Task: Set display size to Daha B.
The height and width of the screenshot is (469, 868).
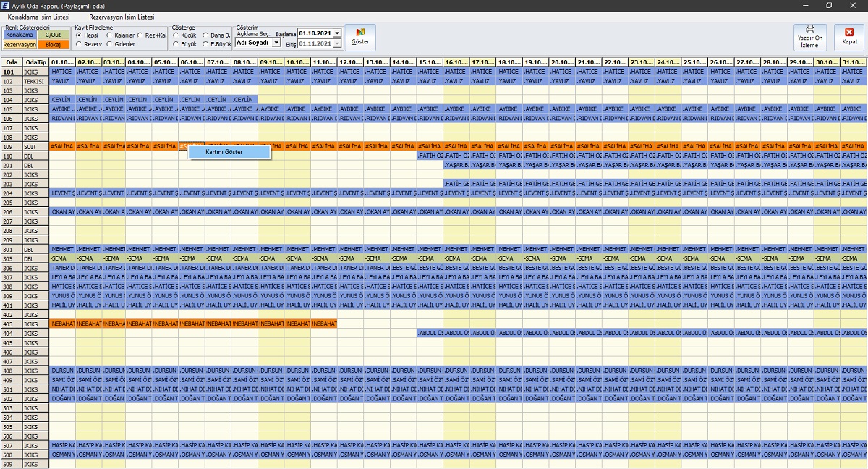Action: pos(216,35)
